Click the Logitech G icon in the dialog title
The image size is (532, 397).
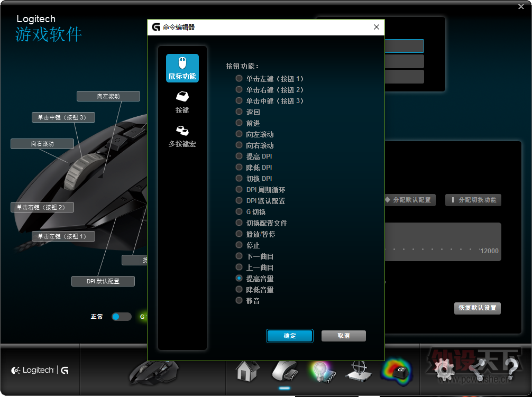point(155,27)
